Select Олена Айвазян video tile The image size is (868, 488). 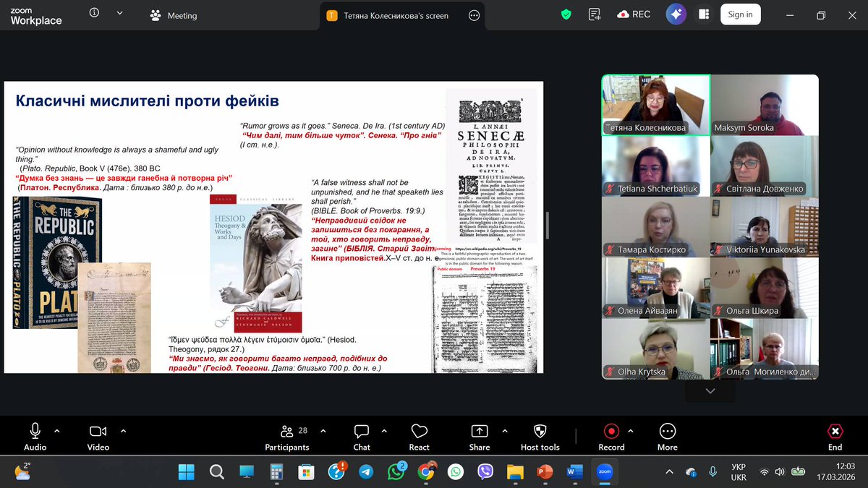pos(656,288)
